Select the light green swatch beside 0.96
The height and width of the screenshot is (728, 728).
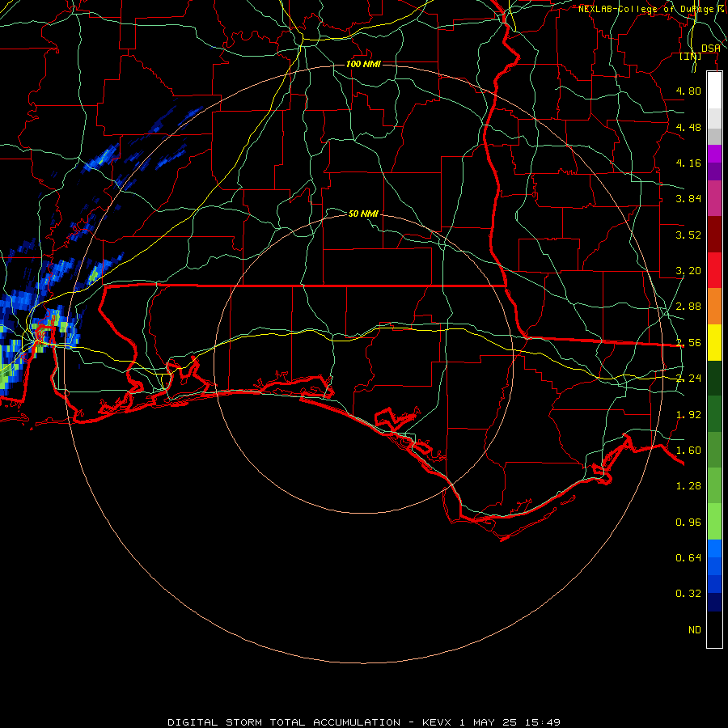(x=714, y=522)
